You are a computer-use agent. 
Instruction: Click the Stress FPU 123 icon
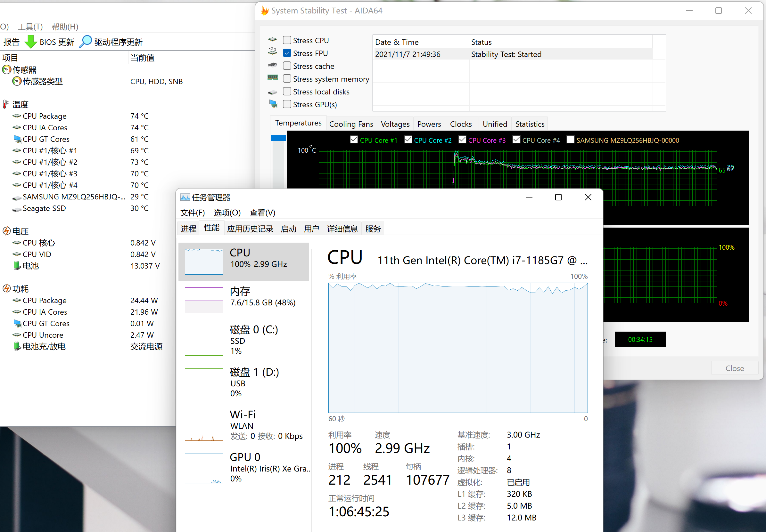[x=273, y=51]
